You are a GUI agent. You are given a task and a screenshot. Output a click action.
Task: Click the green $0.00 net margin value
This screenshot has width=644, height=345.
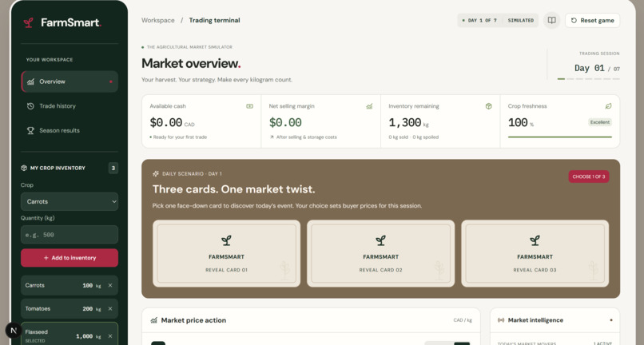click(285, 122)
